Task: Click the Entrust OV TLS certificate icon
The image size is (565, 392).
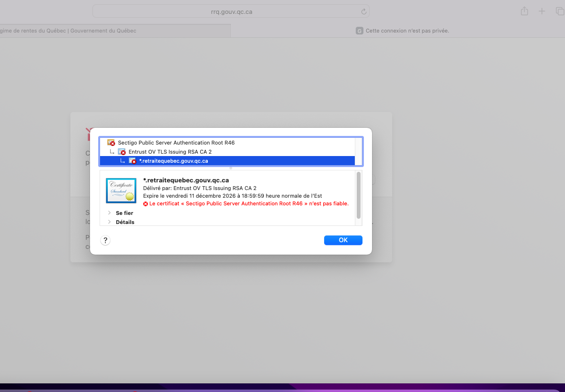Action: click(x=122, y=152)
